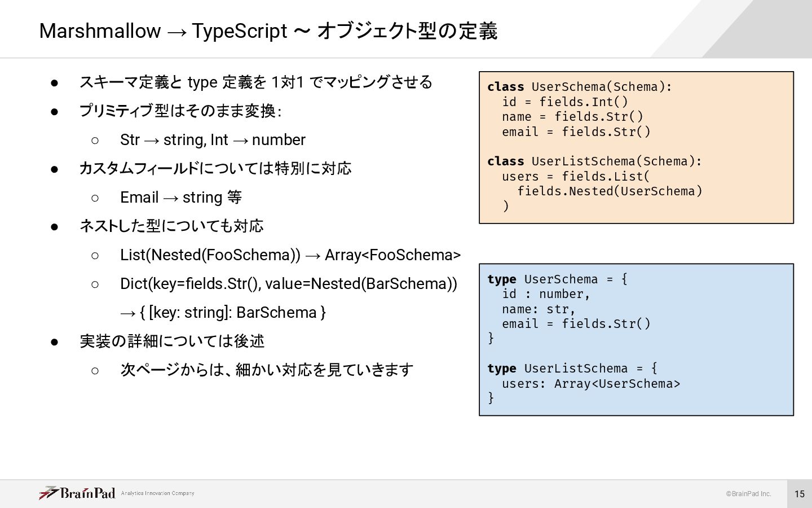Click the sub-bullet '次ページからは、細かい対応を見ていきます'
Image resolution: width=812 pixels, height=508 pixels.
(x=267, y=370)
